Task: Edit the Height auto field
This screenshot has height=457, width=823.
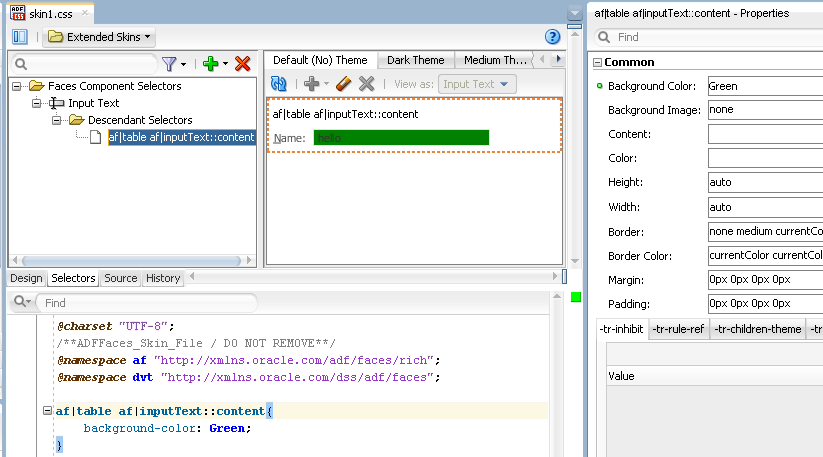Action: pos(765,182)
